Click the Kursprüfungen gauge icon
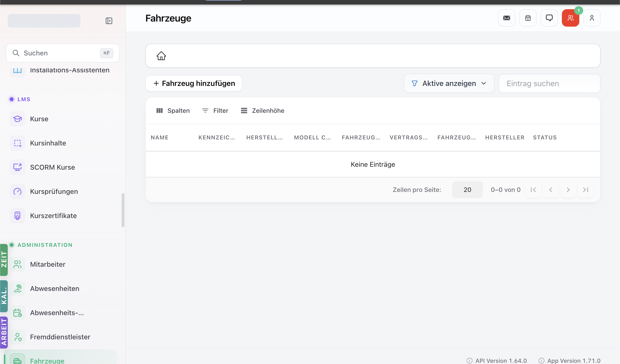620x364 pixels. pyautogui.click(x=17, y=191)
